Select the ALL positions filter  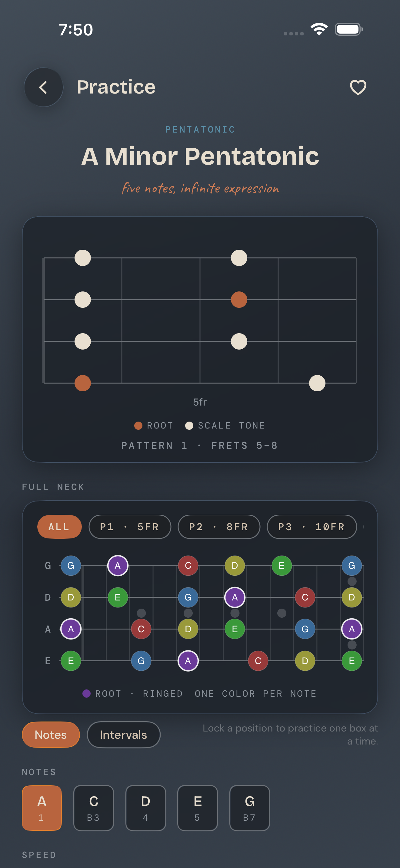[59, 527]
